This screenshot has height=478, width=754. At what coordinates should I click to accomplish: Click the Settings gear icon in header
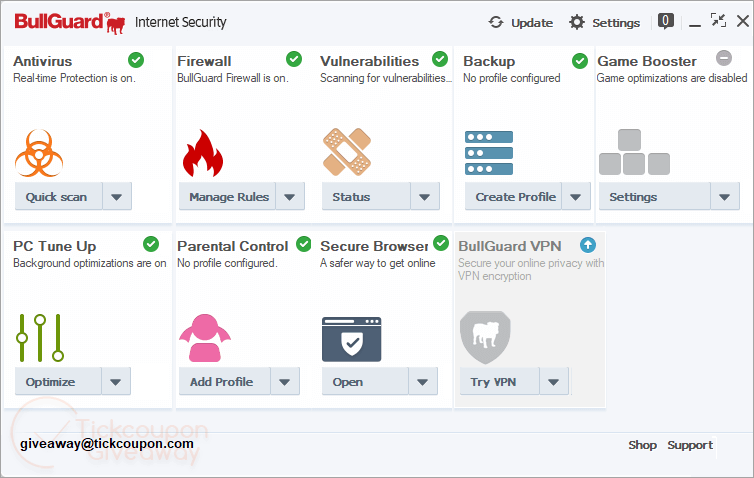[x=577, y=22]
